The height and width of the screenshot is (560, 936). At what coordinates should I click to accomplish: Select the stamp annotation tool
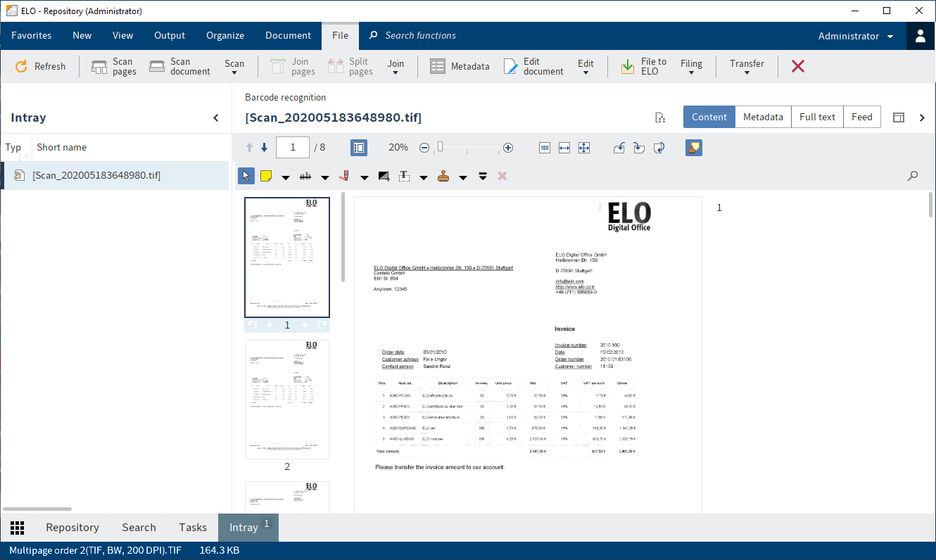coord(443,176)
